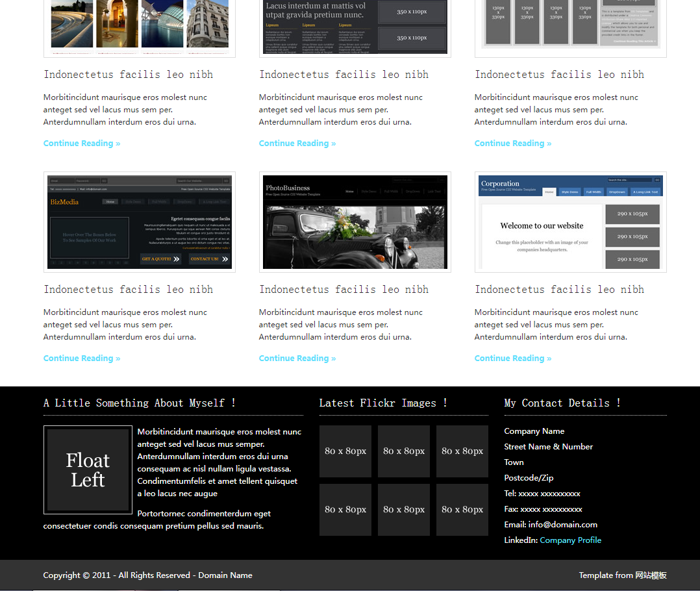Open the 网站模板 template credit link
Image resolution: width=700 pixels, height=591 pixels.
(x=651, y=575)
